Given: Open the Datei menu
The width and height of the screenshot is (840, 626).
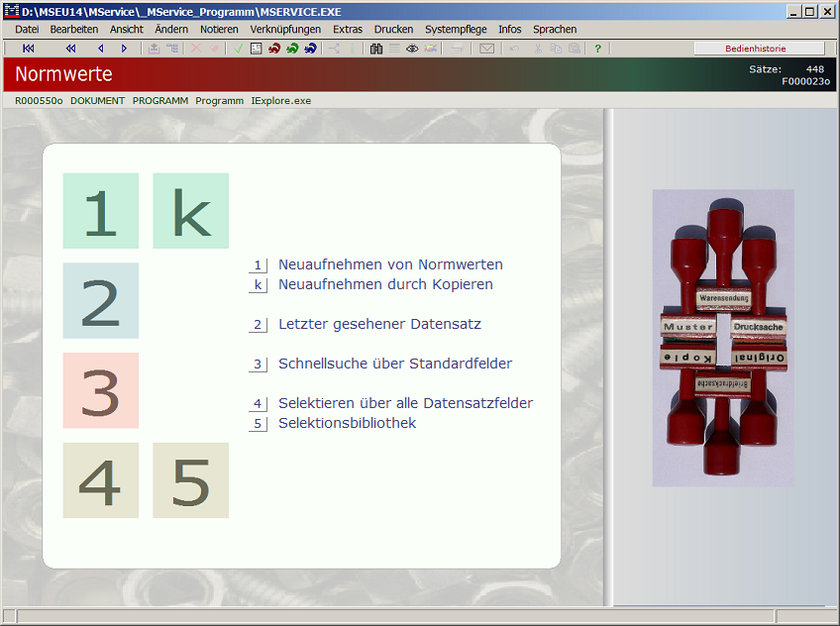Looking at the screenshot, I should point(27,30).
